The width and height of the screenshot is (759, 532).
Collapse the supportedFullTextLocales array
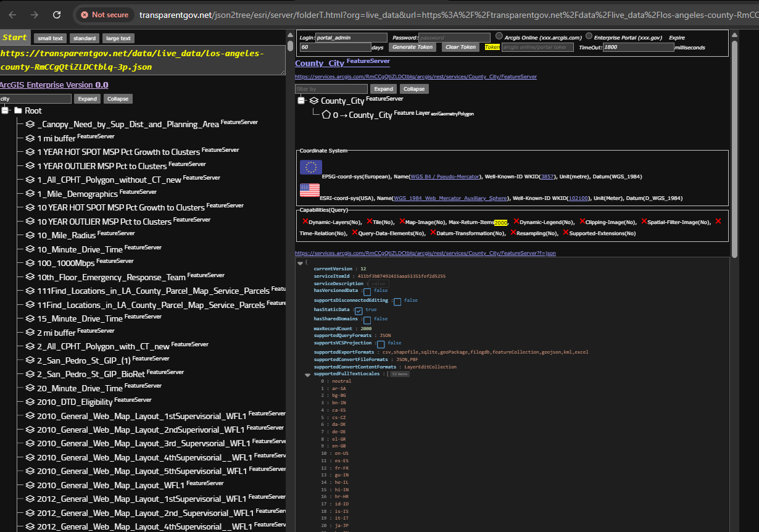307,375
